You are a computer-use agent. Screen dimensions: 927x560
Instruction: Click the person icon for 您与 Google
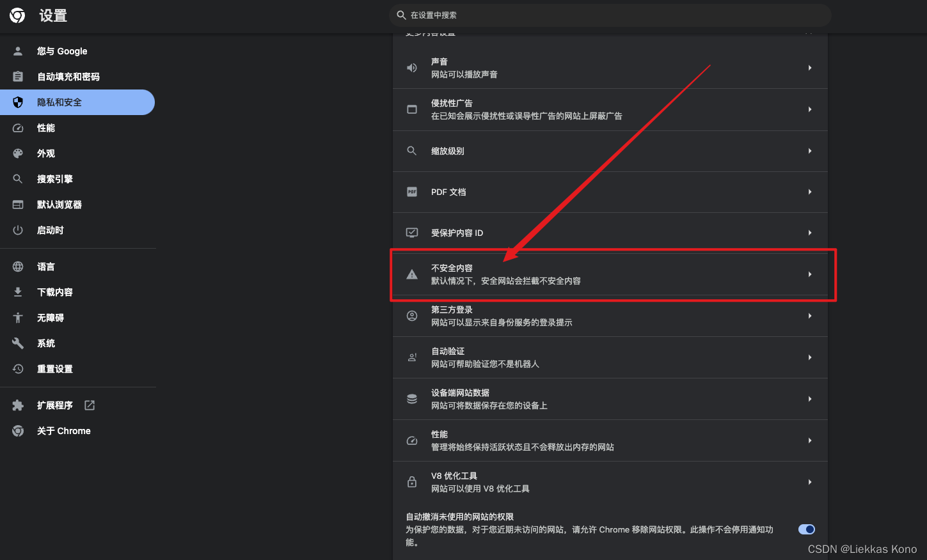click(18, 51)
